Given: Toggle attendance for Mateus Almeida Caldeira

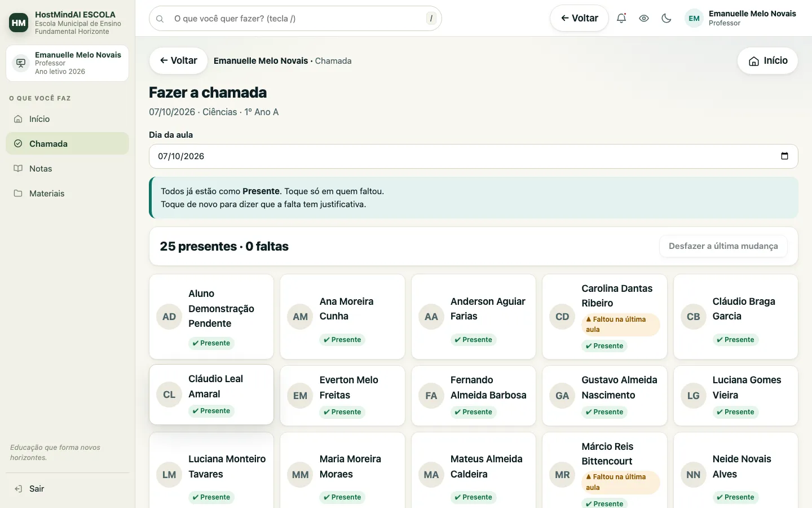Looking at the screenshot, I should 474,471.
